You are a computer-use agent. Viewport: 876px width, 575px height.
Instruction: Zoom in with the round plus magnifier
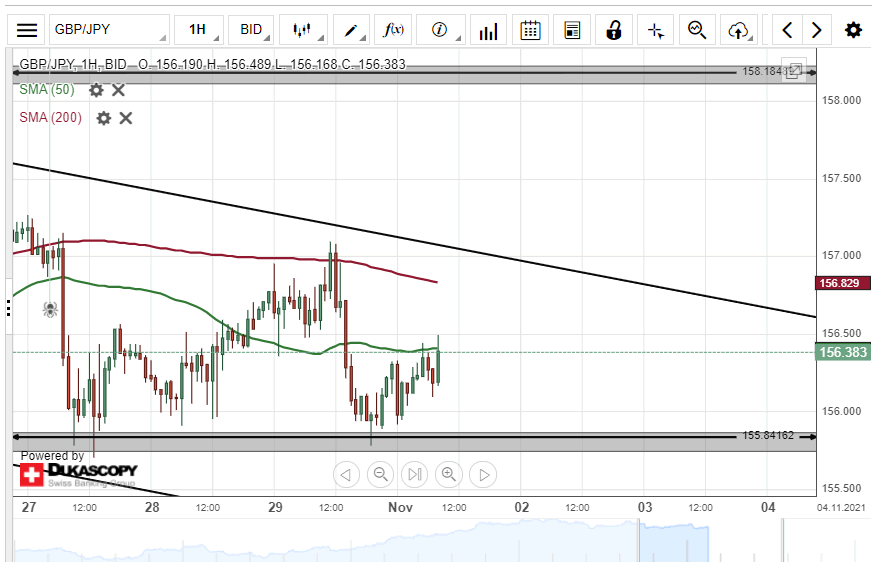[x=449, y=474]
